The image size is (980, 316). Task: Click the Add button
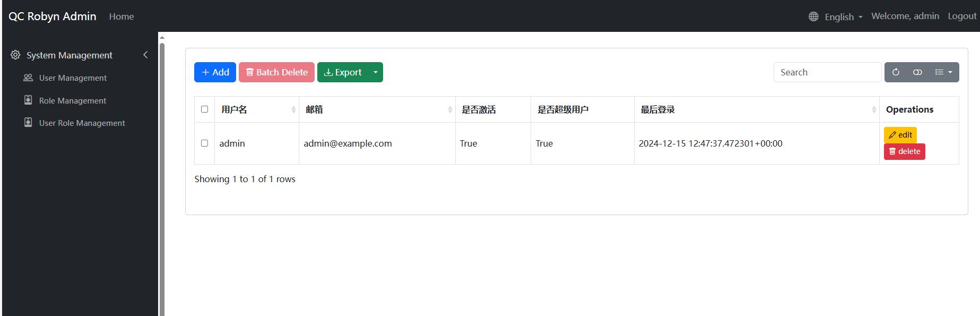pos(215,72)
